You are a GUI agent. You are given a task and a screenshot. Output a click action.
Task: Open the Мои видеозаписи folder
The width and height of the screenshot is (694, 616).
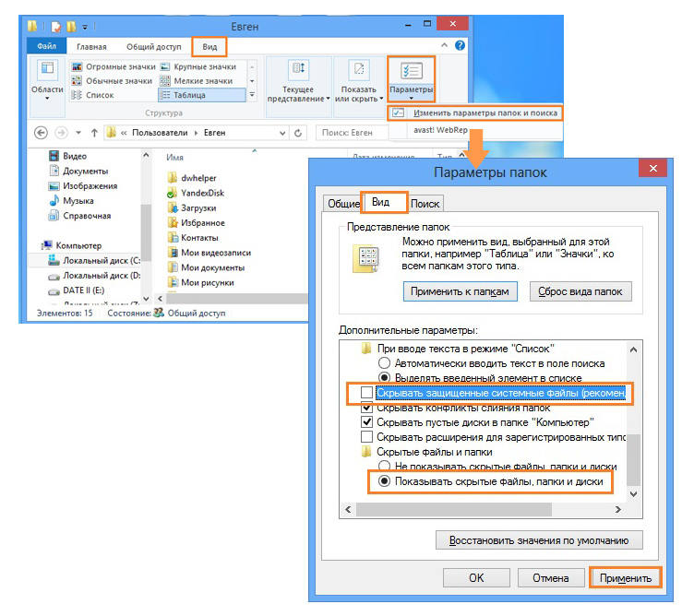[x=209, y=253]
